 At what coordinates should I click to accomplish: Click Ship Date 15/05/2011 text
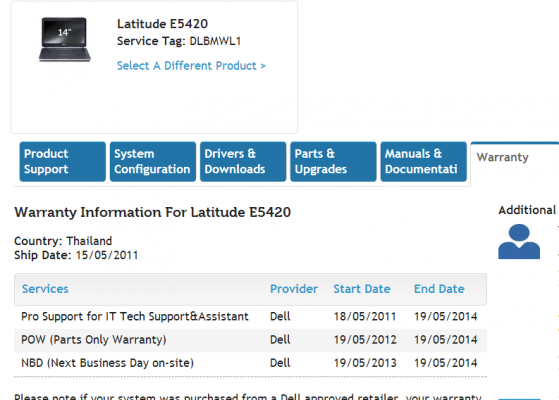pos(76,255)
